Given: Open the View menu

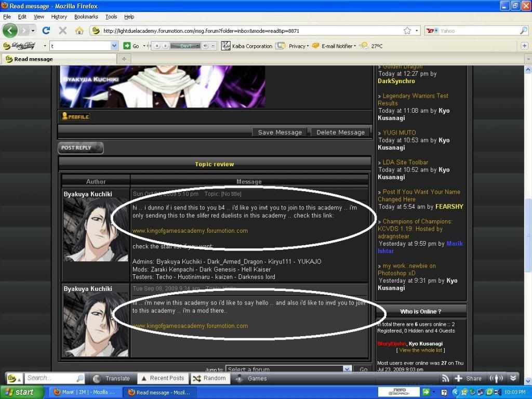Looking at the screenshot, I should pos(38,17).
